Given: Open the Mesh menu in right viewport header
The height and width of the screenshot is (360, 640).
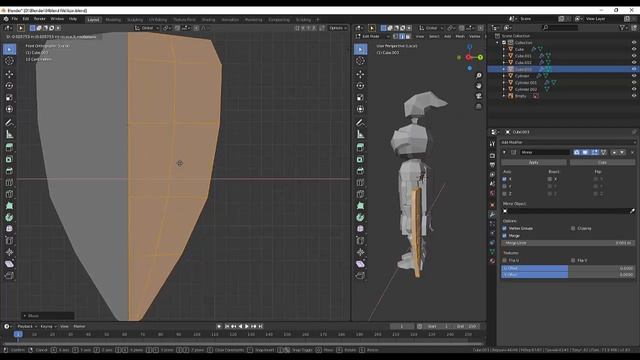Looking at the screenshot, I should 460,36.
